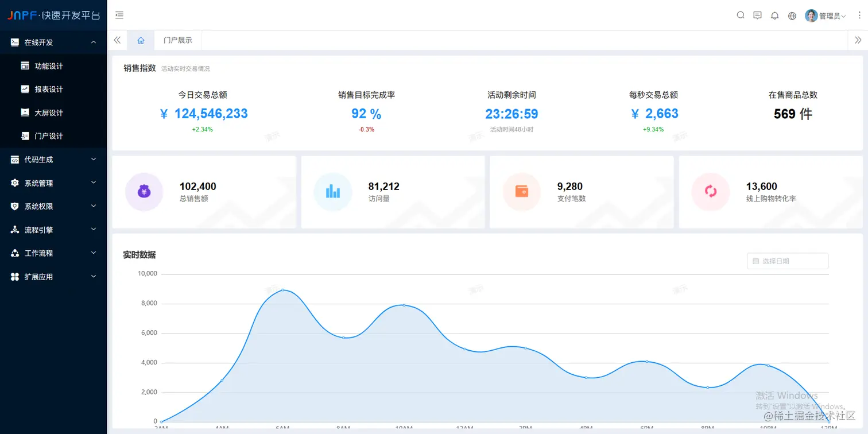Click the purple 总销售额 money bag icon
Viewport: 868px width, 434px height.
click(144, 192)
